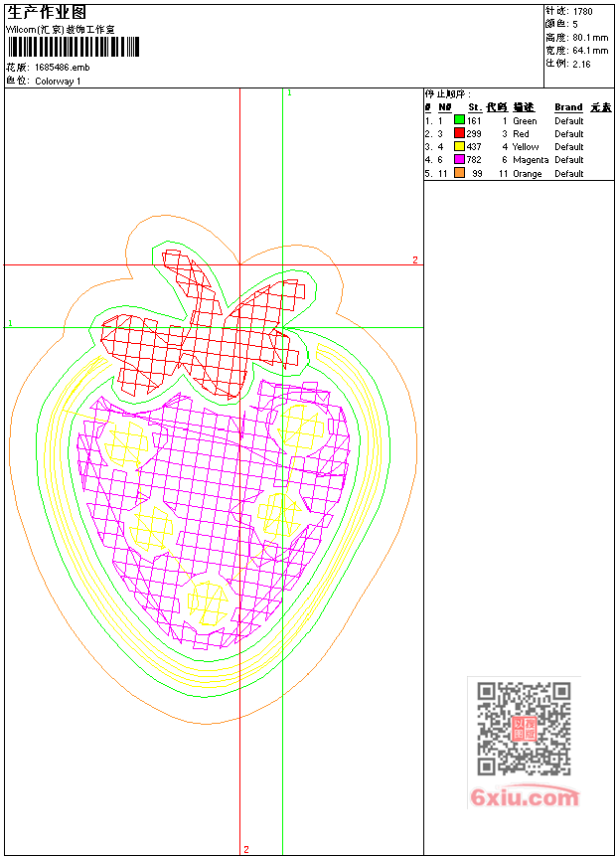Image resolution: width=616 pixels, height=856 pixels.
Task: Click the St. column header
Action: [475, 107]
